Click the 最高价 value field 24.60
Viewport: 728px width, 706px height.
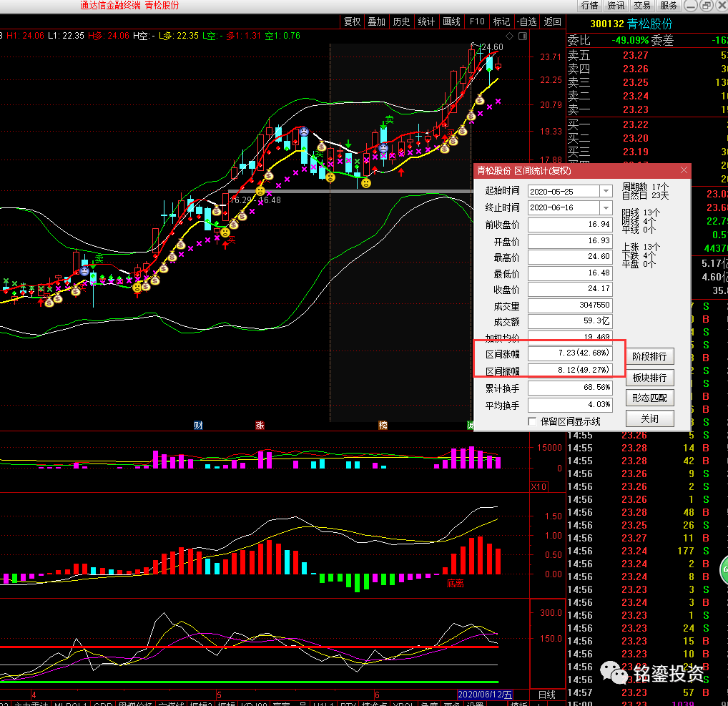tap(570, 257)
